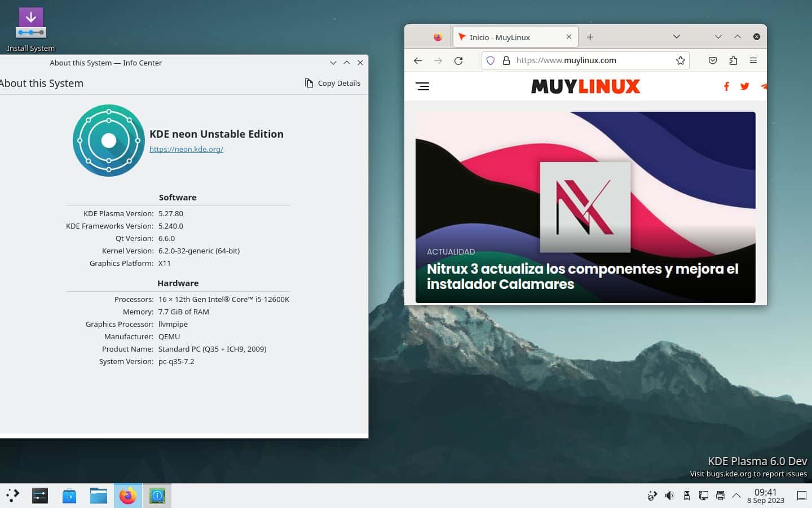Open the Firefox application hamburger menu
The width and height of the screenshot is (812, 508).
click(753, 60)
